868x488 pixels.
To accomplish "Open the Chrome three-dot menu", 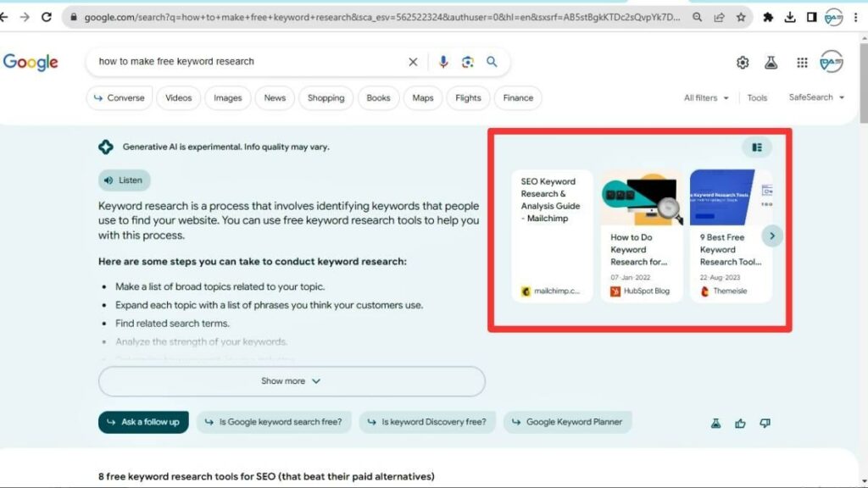I will 856,17.
